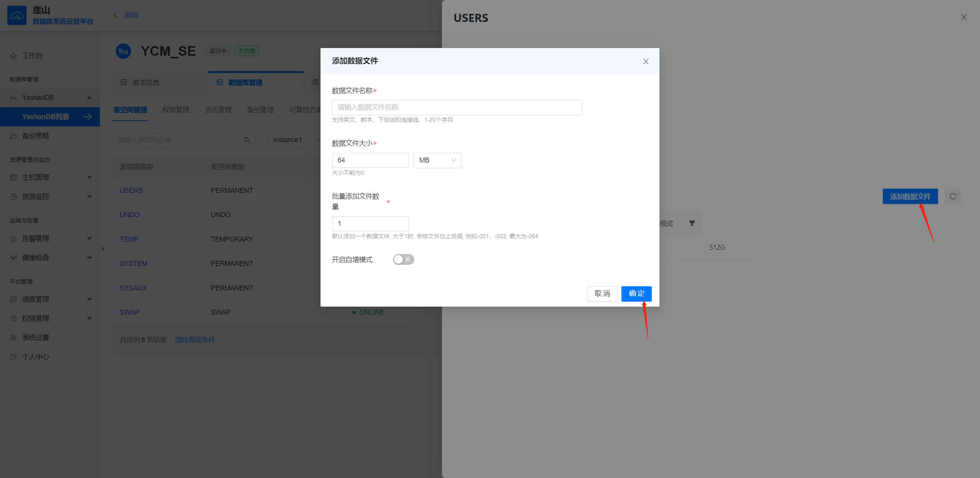
Task: Click the 取消 cancel button
Action: 602,294
